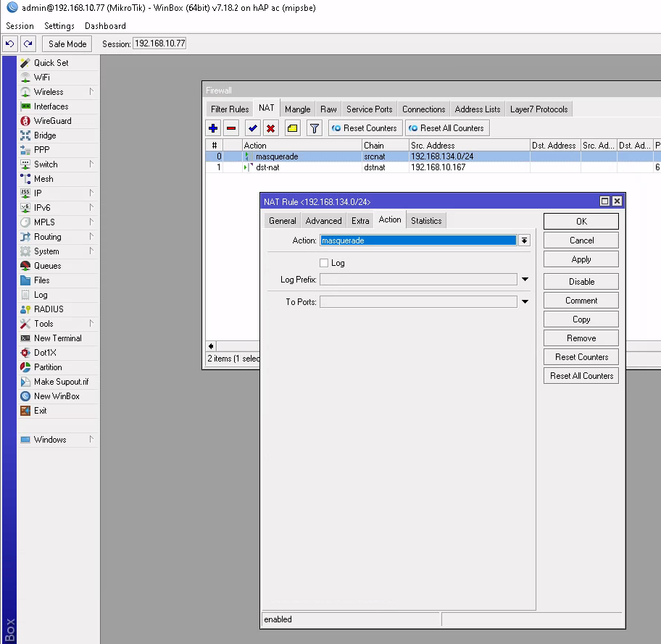
Task: Click Comment button in NAT Rule dialog
Action: tap(581, 301)
